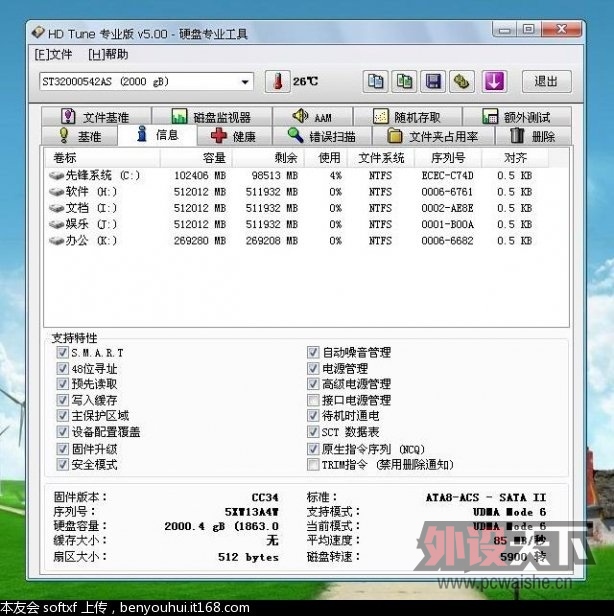Screen dimensions: 614x616
Task: Switch to the 基准 tab
Action: (79, 136)
